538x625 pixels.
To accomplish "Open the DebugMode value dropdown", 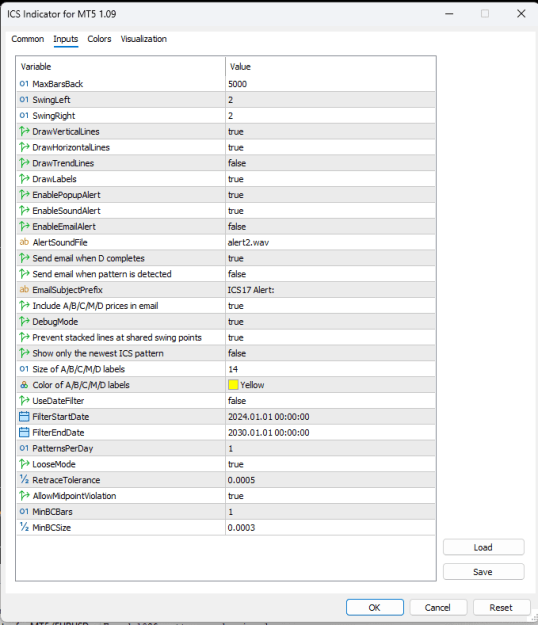I will (330, 322).
